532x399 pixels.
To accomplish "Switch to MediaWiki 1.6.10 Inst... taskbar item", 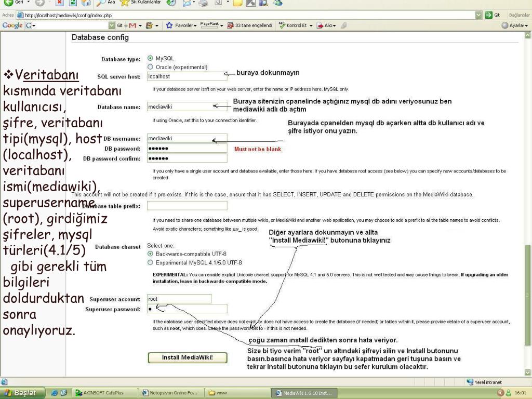I will coord(304,393).
